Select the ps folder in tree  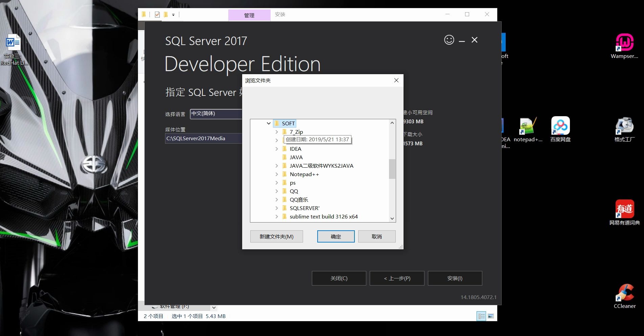tap(293, 183)
